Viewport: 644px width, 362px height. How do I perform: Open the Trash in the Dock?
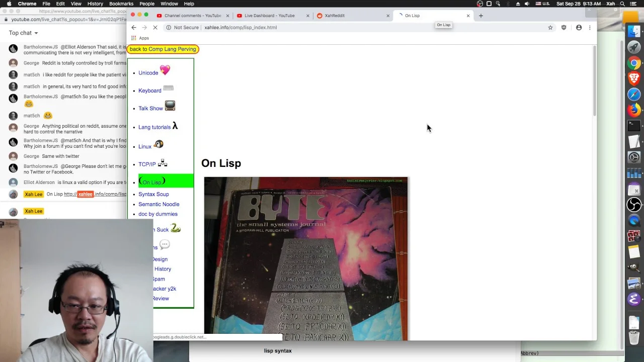click(634, 337)
